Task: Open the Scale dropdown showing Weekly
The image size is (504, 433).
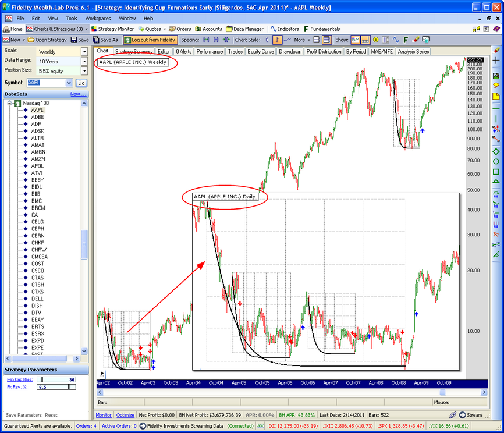Action: coord(84,52)
